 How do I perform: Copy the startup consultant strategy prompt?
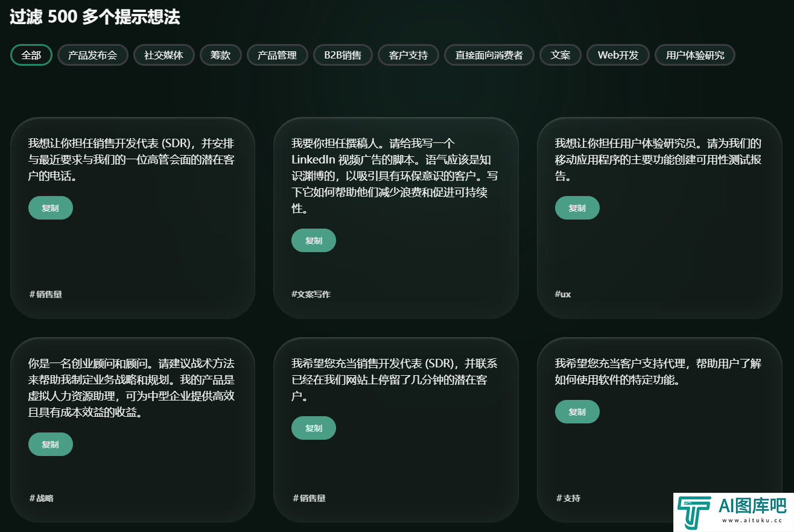pos(51,445)
